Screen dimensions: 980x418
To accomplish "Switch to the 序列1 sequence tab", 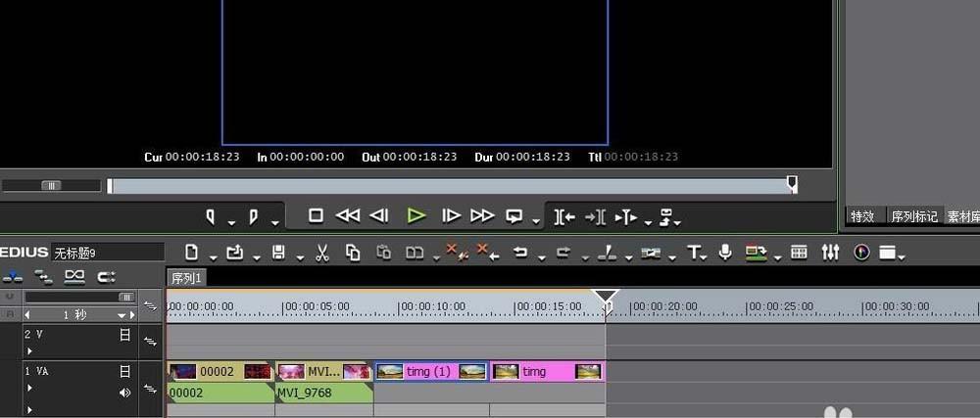I will 186,278.
